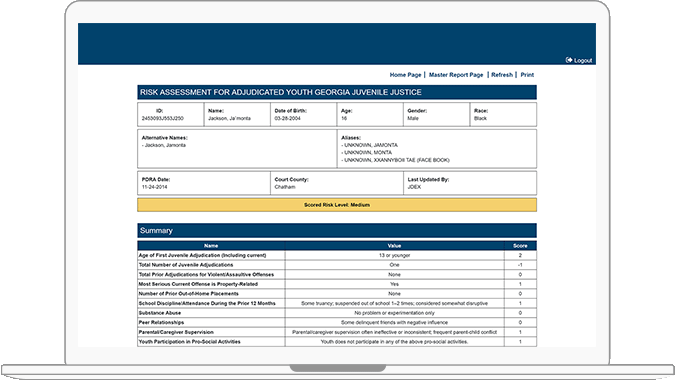Select the Substance Abuse row
The image size is (675, 380).
337,313
